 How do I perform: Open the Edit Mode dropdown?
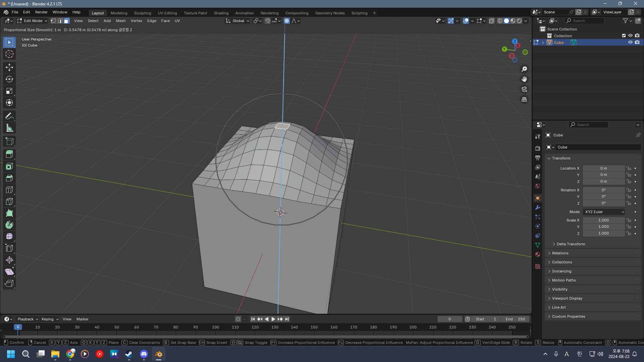(x=33, y=21)
